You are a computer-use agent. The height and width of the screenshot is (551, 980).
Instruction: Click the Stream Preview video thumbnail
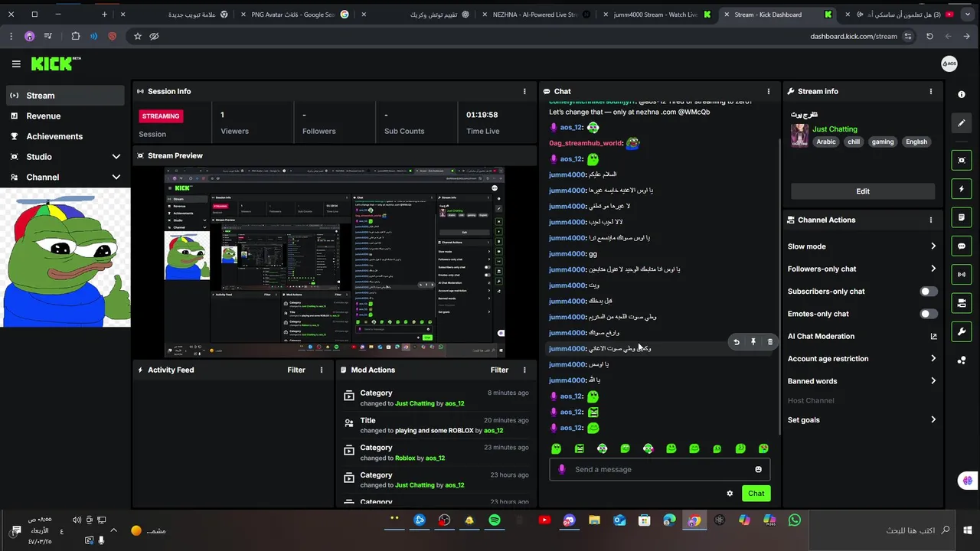pos(335,262)
